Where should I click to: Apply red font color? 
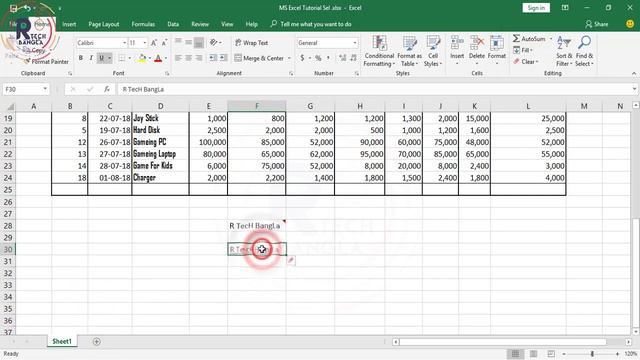pos(158,58)
